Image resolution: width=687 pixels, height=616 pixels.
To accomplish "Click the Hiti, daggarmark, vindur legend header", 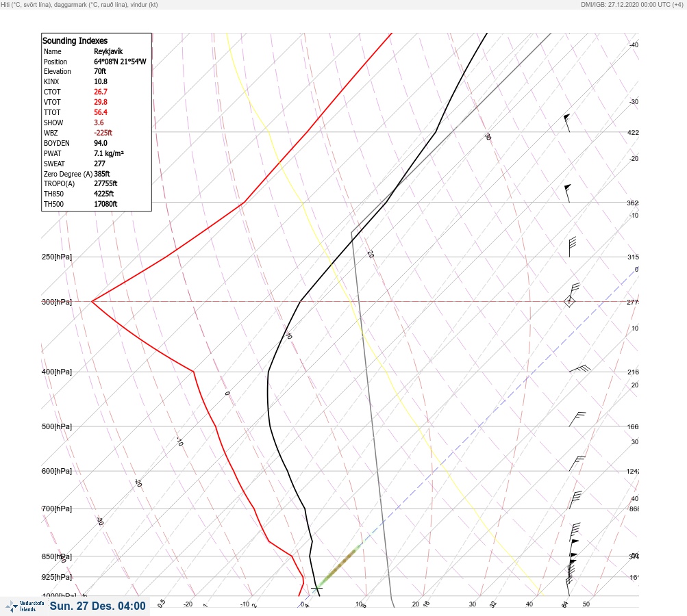I will (79, 4).
